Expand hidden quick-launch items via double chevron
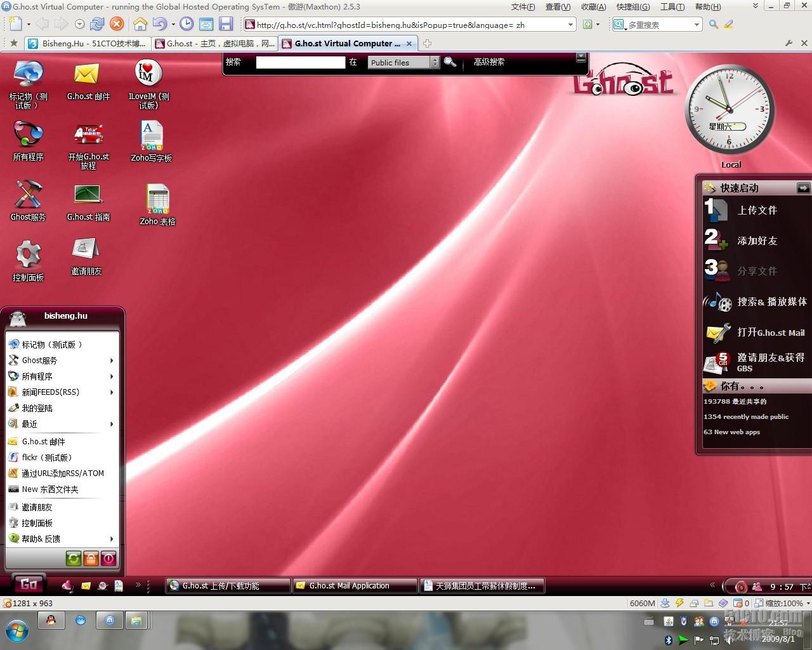This screenshot has height=650, width=812. coord(138,585)
